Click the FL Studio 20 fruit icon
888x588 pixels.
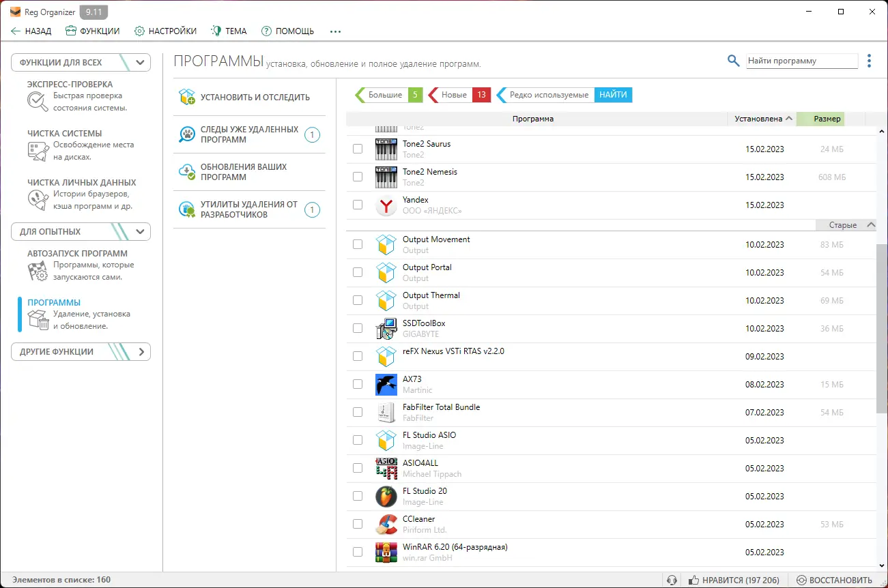[386, 497]
